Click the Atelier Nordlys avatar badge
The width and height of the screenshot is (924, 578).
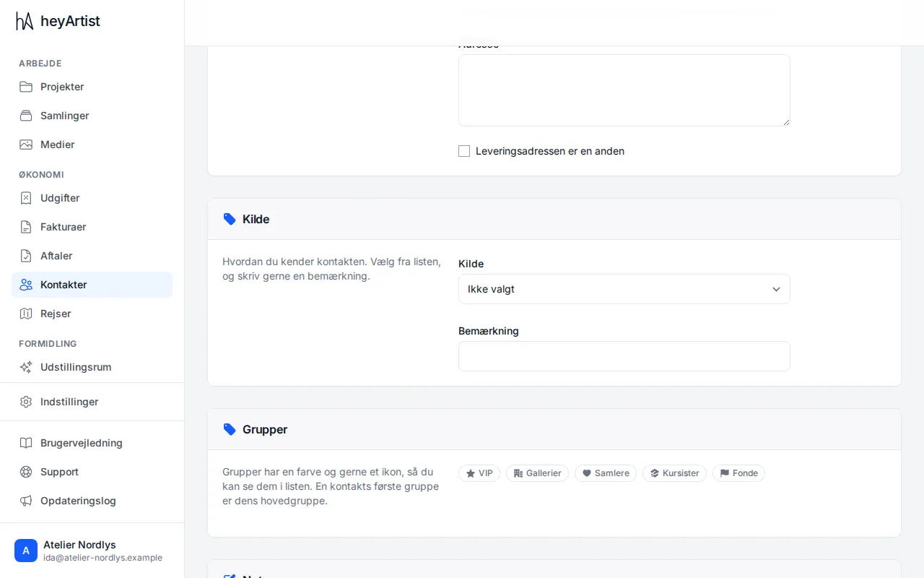point(26,551)
